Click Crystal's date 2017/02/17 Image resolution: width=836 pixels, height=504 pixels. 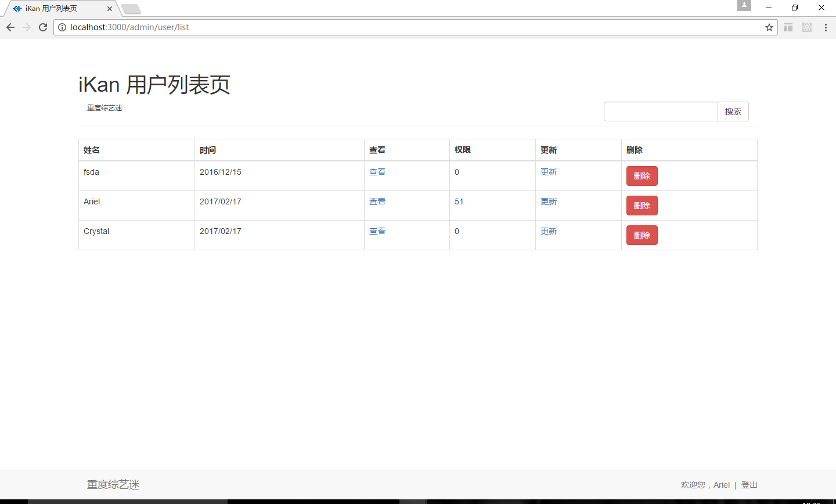pyautogui.click(x=221, y=231)
